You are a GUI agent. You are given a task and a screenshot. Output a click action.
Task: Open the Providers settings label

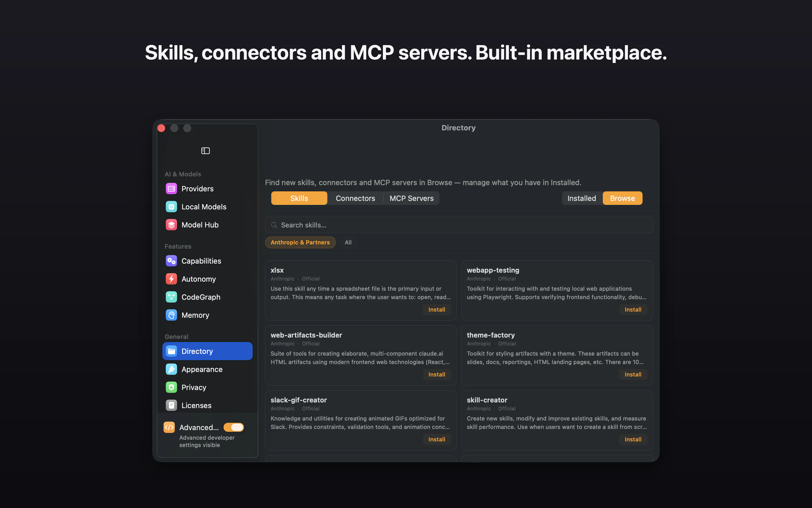(197, 189)
